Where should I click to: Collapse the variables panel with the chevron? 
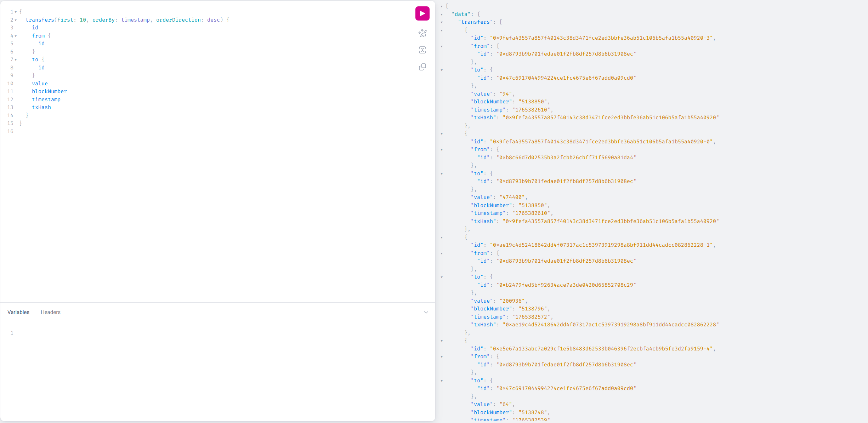426,312
